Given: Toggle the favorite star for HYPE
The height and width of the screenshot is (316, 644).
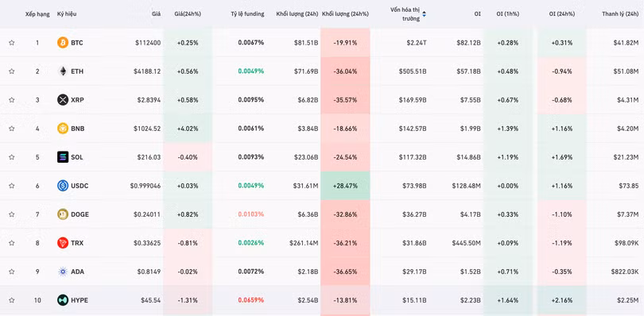Looking at the screenshot, I should click(x=11, y=300).
